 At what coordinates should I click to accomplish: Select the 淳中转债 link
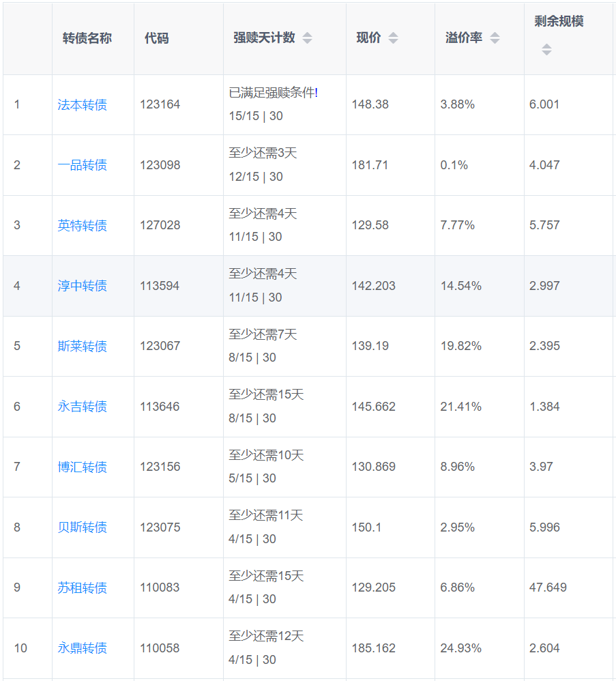[x=83, y=286]
